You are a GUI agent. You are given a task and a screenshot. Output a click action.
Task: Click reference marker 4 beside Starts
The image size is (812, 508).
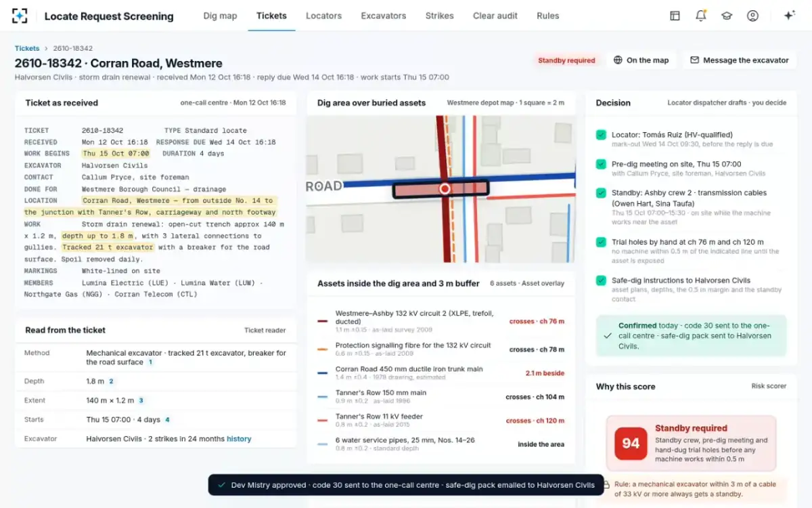[167, 419]
